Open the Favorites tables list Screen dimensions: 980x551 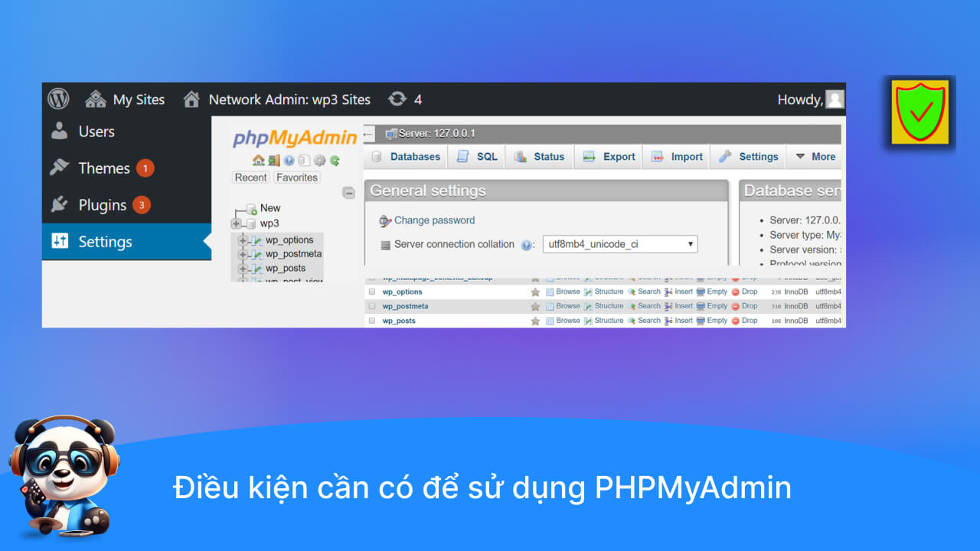(x=297, y=178)
